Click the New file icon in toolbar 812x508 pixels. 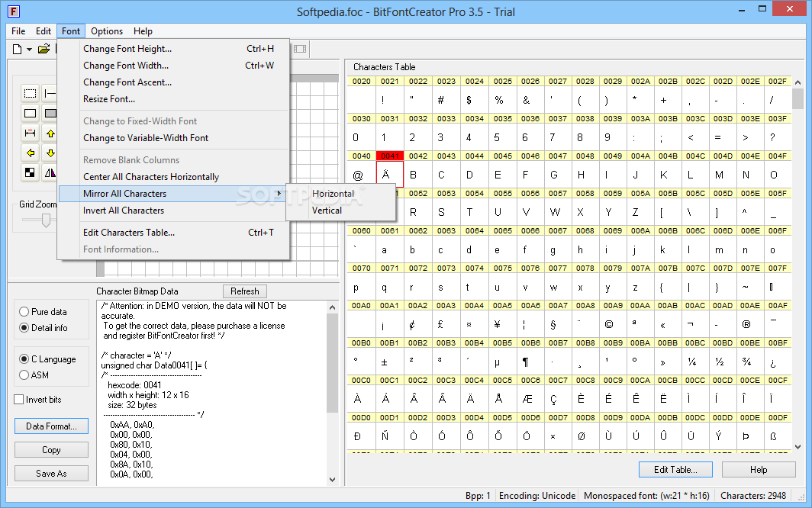(x=17, y=49)
